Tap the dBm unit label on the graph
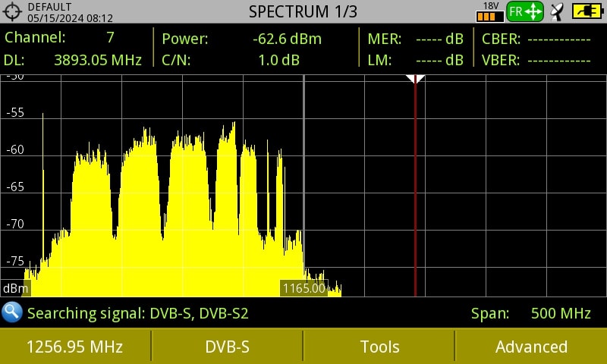The height and width of the screenshot is (364, 607). tap(15, 289)
